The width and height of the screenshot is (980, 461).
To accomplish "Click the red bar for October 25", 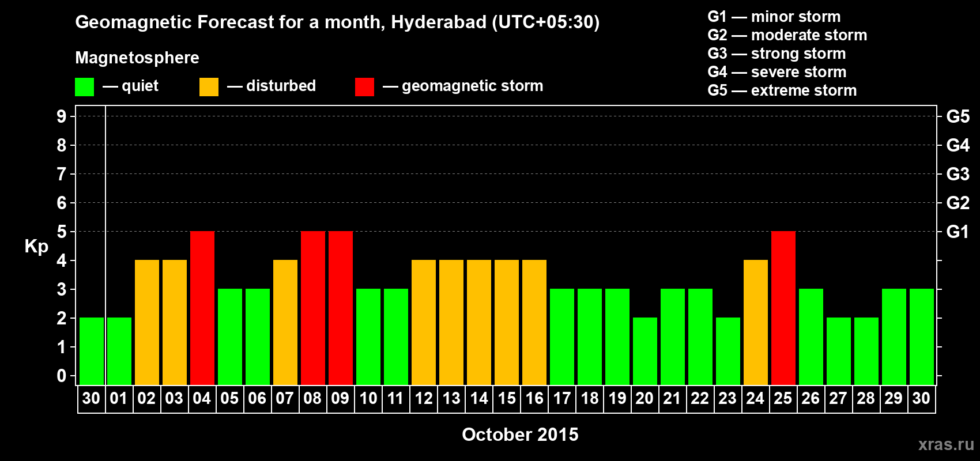I will tap(783, 308).
